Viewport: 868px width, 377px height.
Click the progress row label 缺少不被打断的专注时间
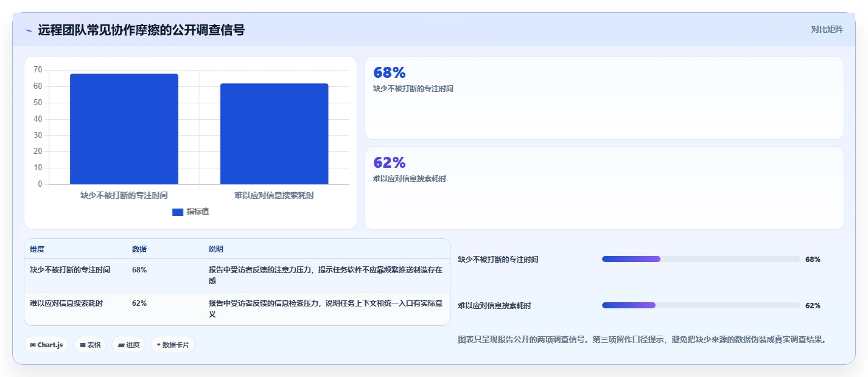pyautogui.click(x=499, y=259)
